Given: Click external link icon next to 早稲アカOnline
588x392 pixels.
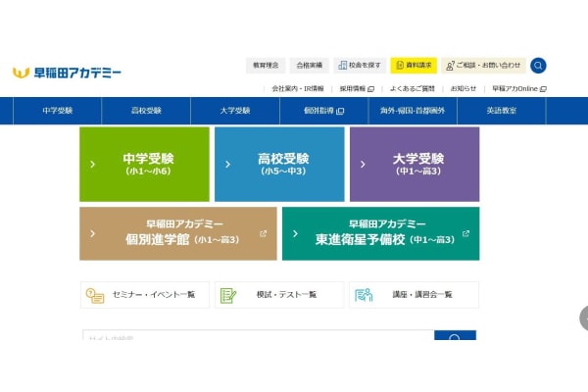Looking at the screenshot, I should (543, 89).
